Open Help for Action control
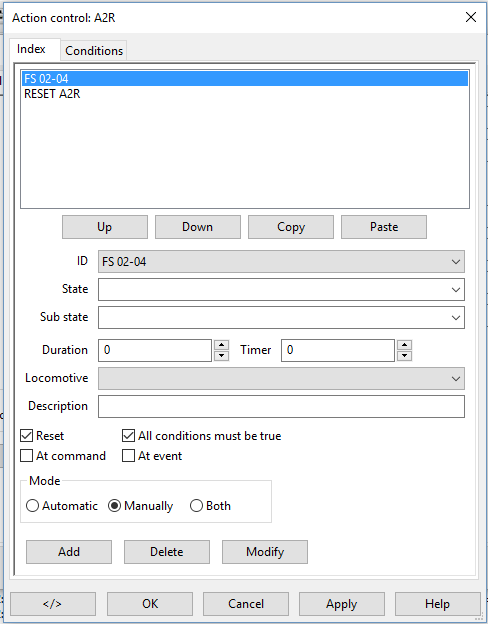Image resolution: width=488 pixels, height=624 pixels. 437,604
